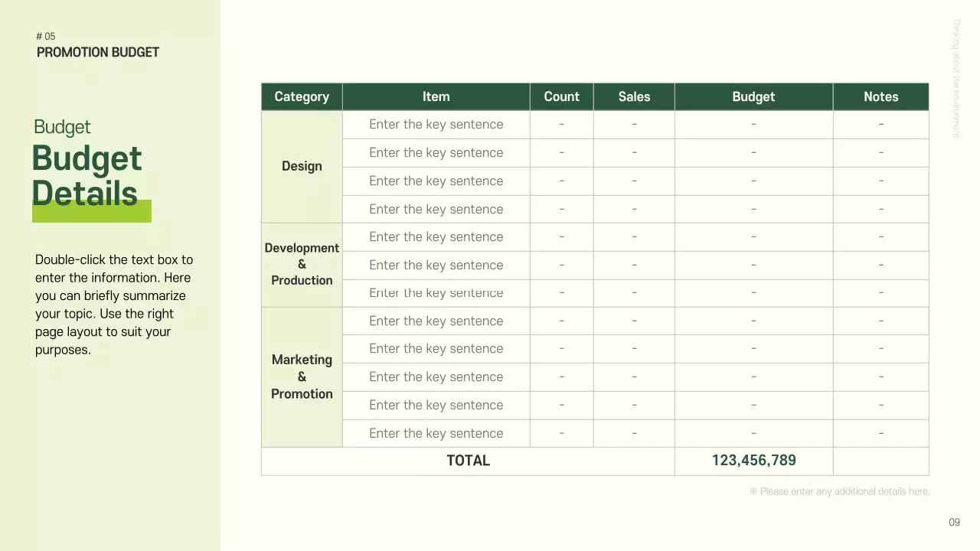
Task: Click the Development & Production category cell
Action: coord(302,264)
